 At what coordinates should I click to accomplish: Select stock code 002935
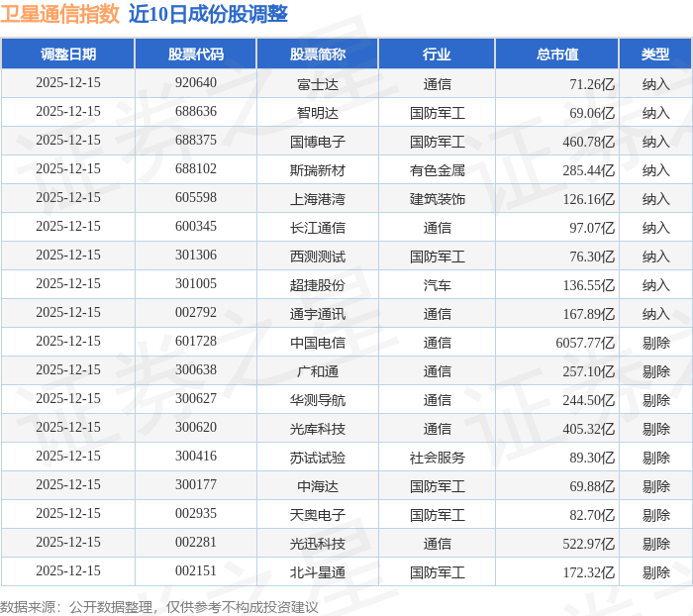click(x=196, y=514)
